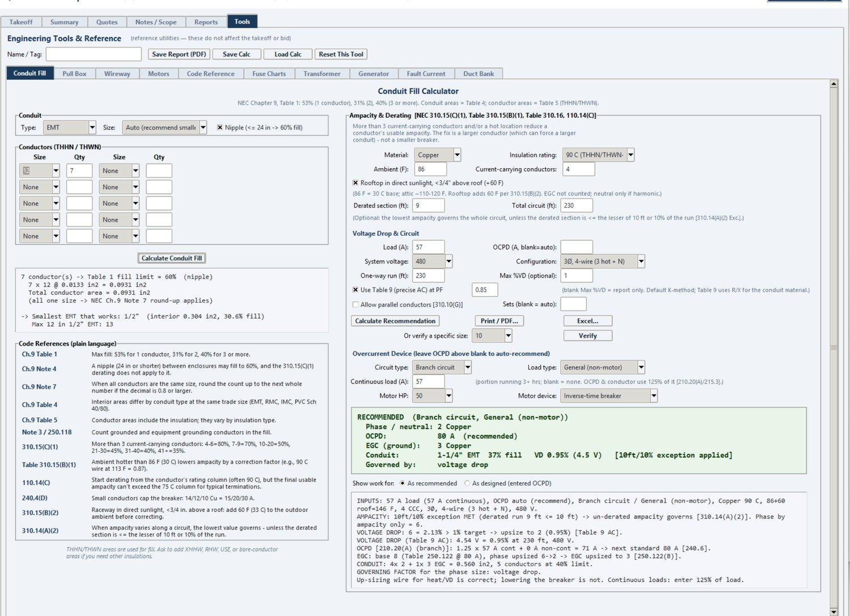Open the Motor HP dropdown
850x616 pixels.
(432, 396)
